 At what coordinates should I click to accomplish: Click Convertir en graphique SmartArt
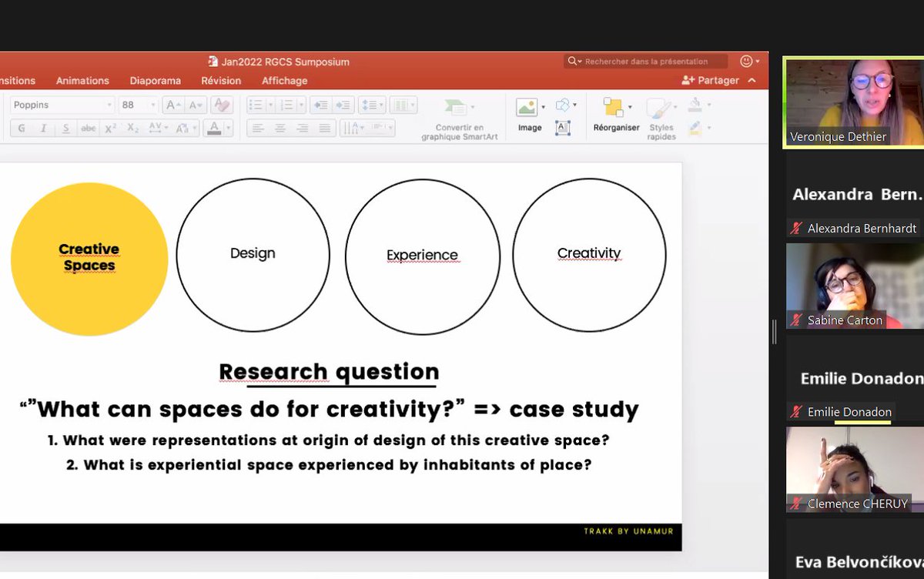[x=460, y=121]
